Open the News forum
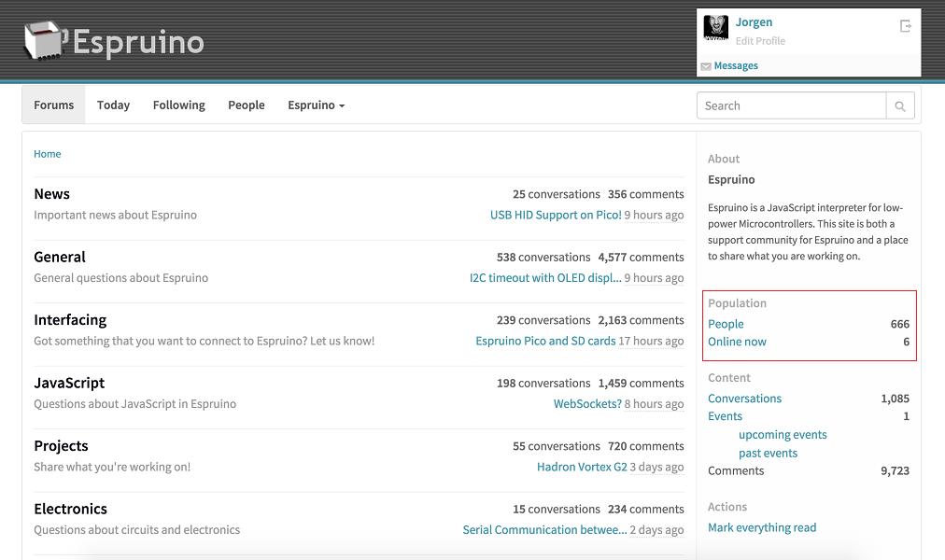The width and height of the screenshot is (945, 560). [52, 194]
